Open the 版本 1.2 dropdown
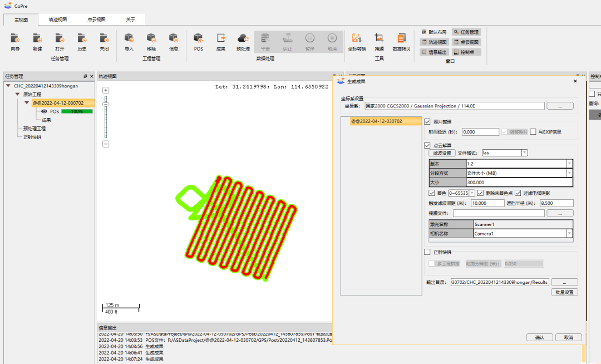This screenshot has height=364, width=601. click(569, 164)
